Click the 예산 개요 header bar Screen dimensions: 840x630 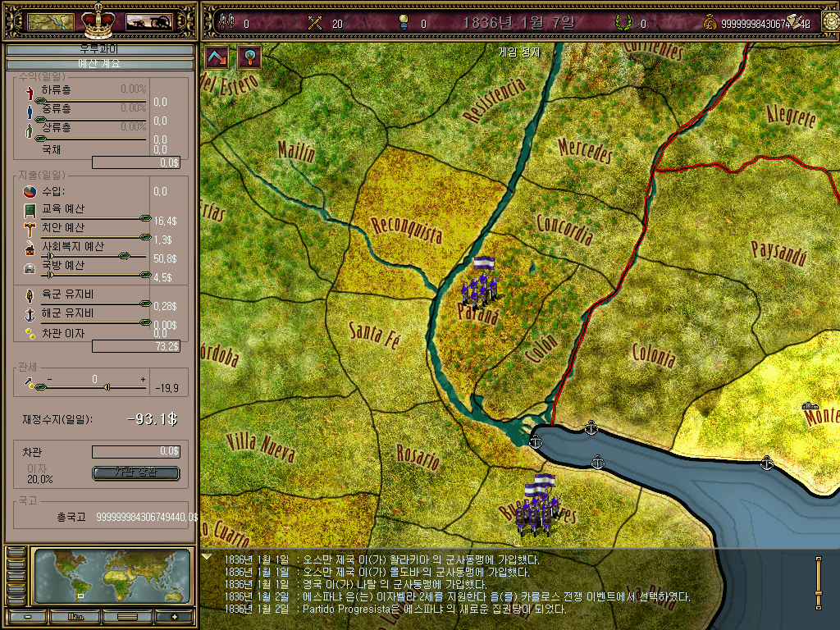tap(99, 64)
